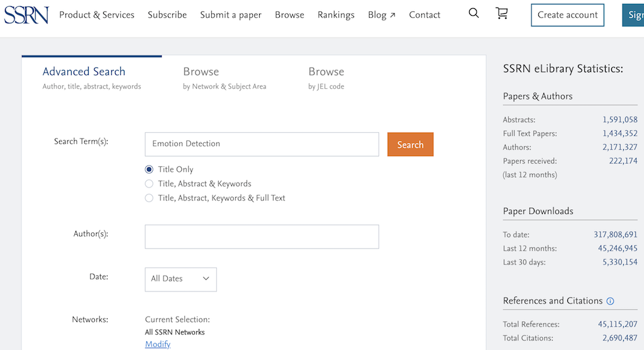This screenshot has height=350, width=644.
Task: Open the Product & Services menu
Action: (x=97, y=14)
